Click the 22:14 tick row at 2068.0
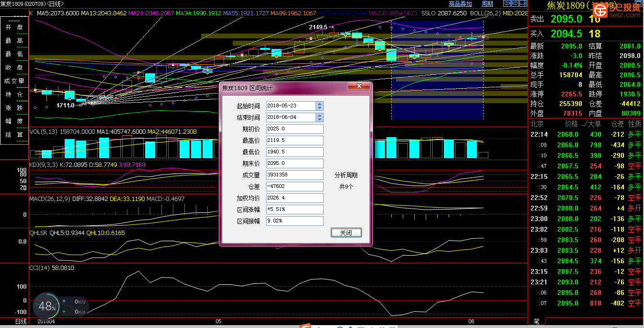644x328 pixels. click(x=586, y=134)
